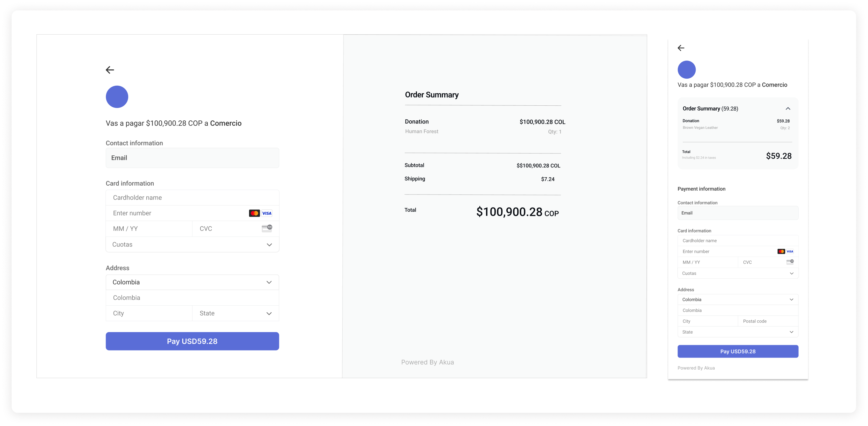The width and height of the screenshot is (868, 426).
Task: Click the desktop Powered By Akua link
Action: point(427,362)
